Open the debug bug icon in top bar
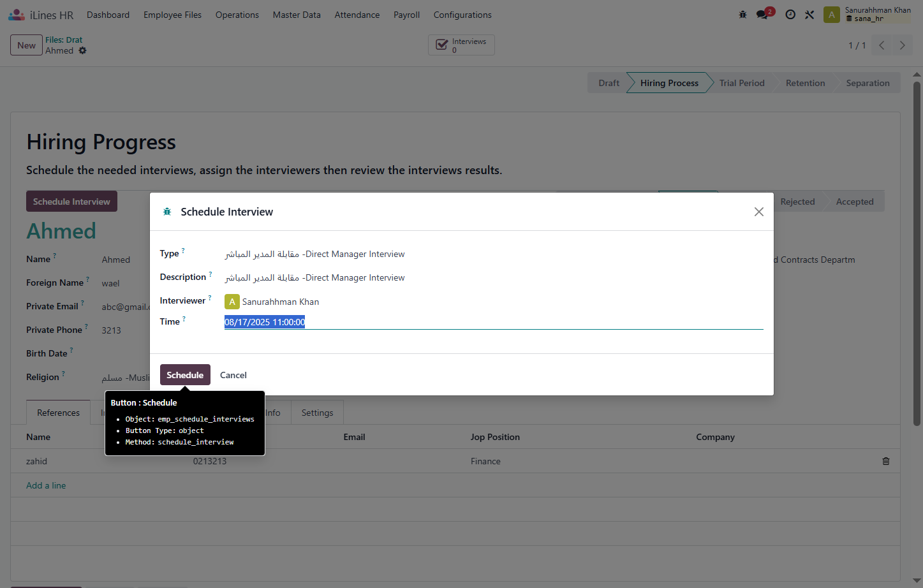The width and height of the screenshot is (923, 588). coord(742,15)
